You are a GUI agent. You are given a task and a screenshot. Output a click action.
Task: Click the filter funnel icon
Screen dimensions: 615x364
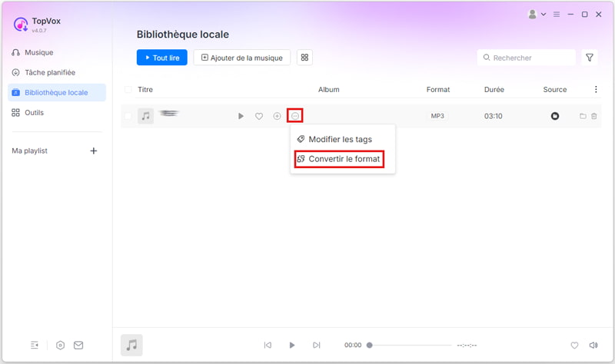pyautogui.click(x=590, y=58)
